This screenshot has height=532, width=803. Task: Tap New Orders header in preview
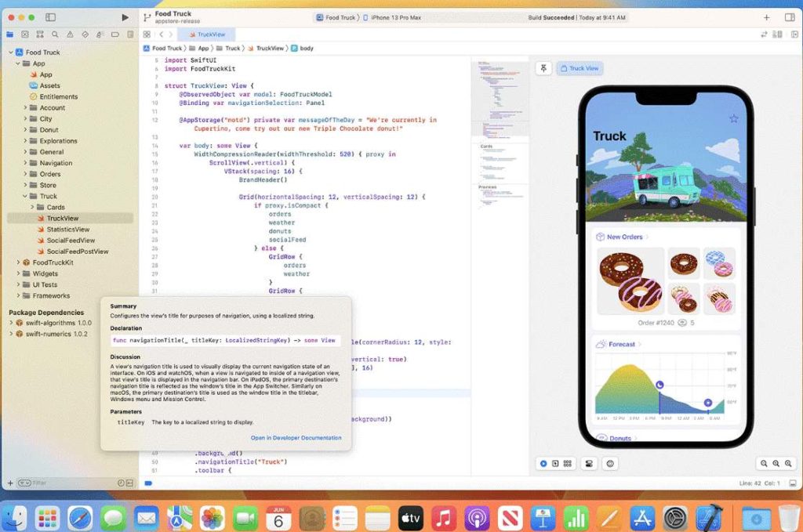pyautogui.click(x=622, y=237)
